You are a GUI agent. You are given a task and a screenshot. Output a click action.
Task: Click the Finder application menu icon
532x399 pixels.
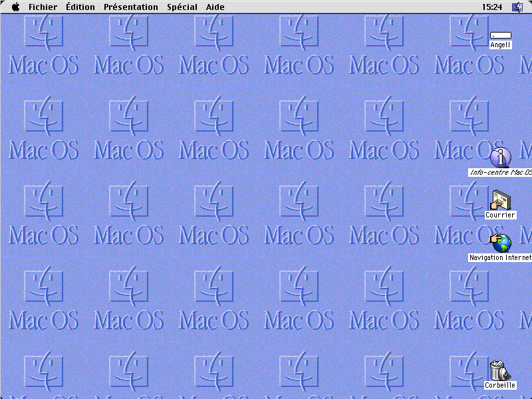(517, 7)
